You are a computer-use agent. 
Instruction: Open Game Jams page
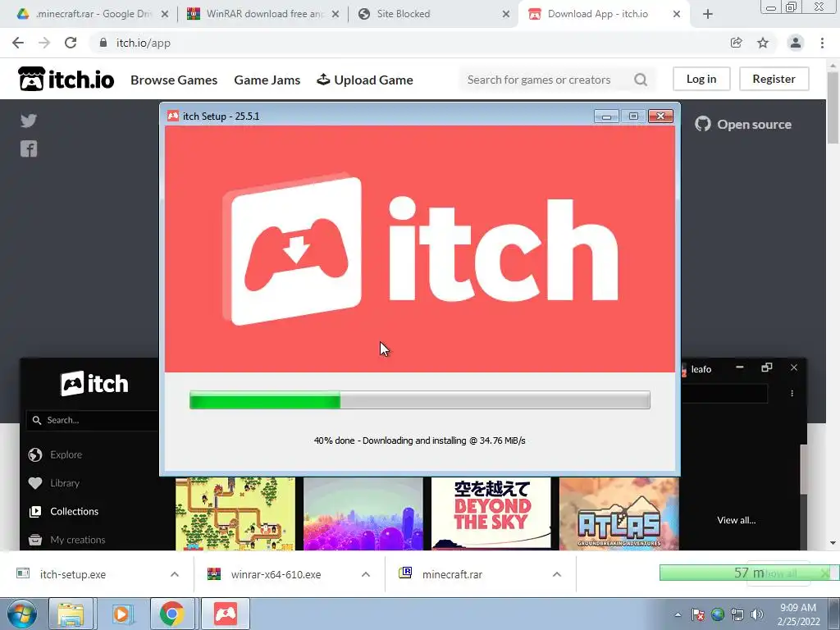pyautogui.click(x=267, y=80)
